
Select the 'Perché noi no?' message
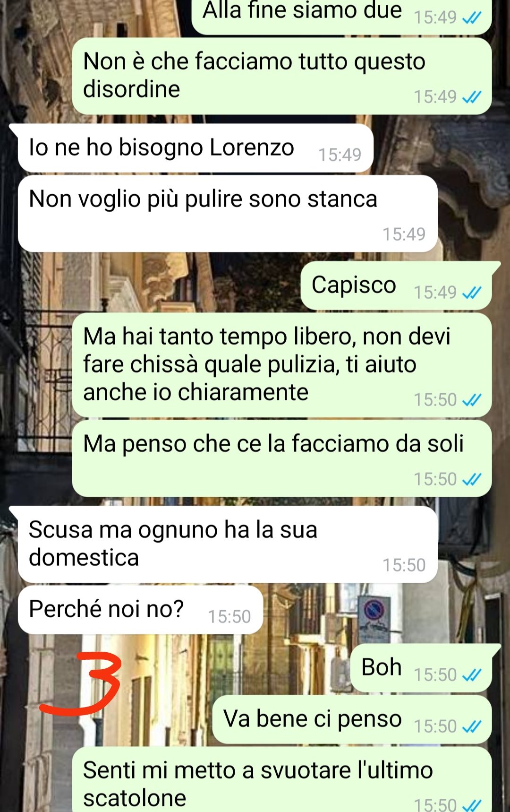click(140, 610)
